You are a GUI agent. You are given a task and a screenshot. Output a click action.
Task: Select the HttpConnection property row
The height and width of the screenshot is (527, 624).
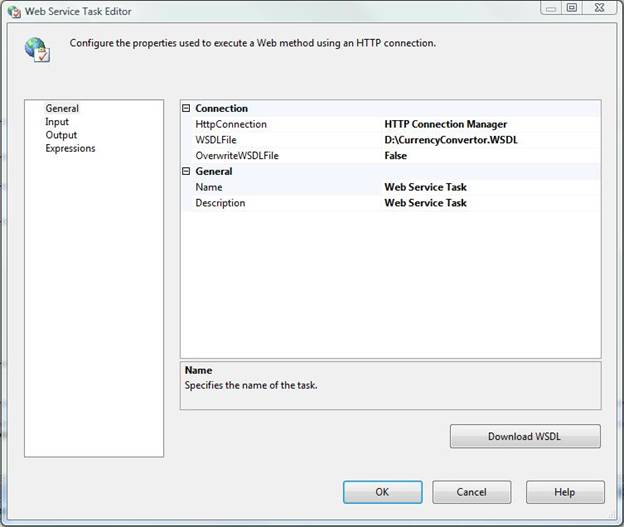pos(391,124)
